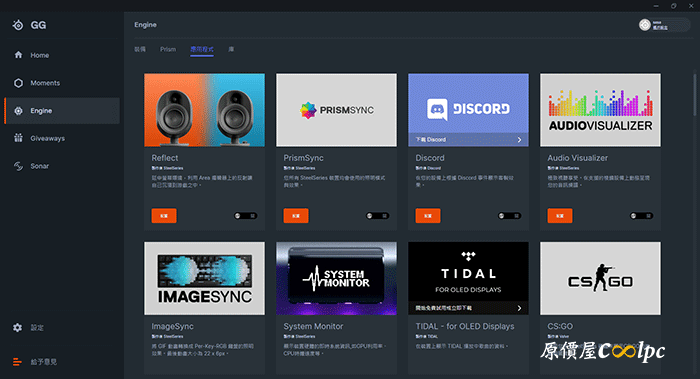Open settings via the gear icon

point(17,328)
